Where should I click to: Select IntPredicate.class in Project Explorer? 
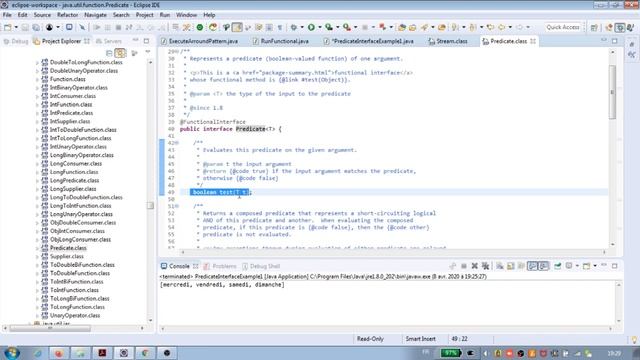(71, 113)
